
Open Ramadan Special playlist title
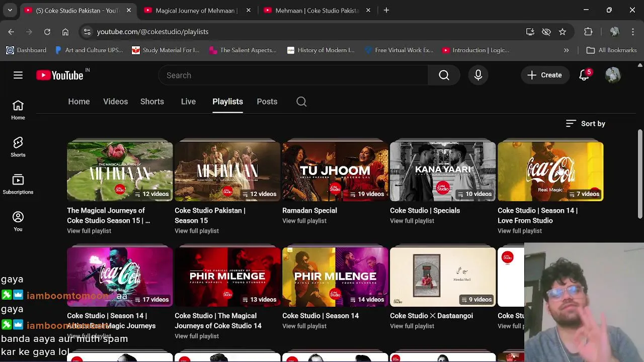click(x=309, y=211)
